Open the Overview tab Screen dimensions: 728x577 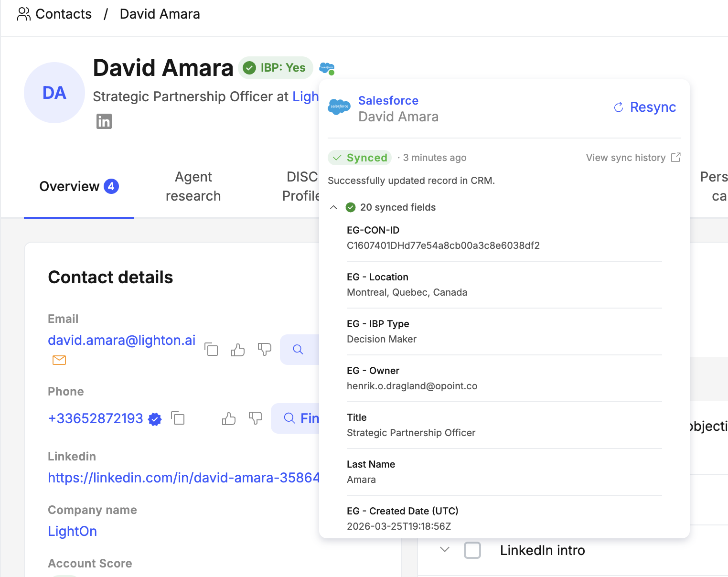coord(79,186)
